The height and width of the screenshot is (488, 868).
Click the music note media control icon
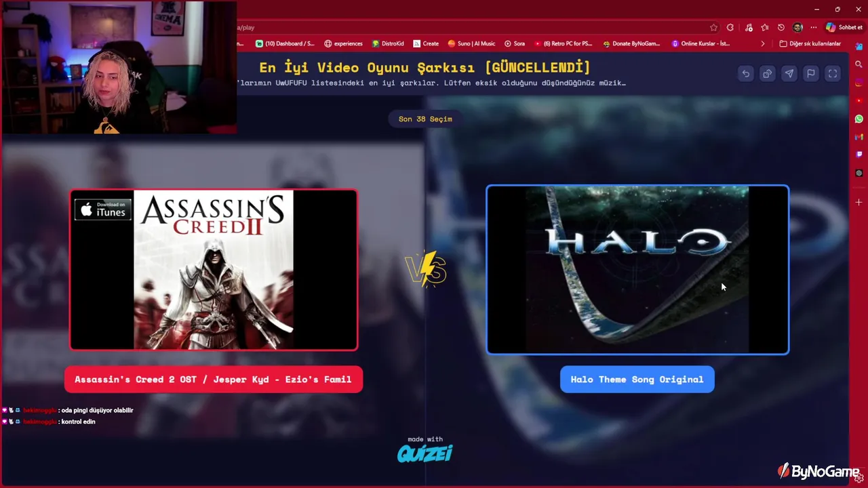pos(749,28)
